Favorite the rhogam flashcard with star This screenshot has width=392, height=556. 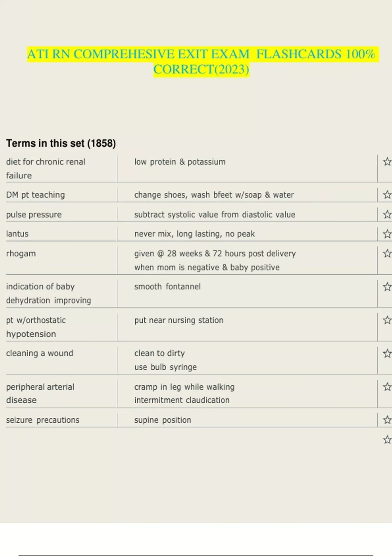point(387,253)
